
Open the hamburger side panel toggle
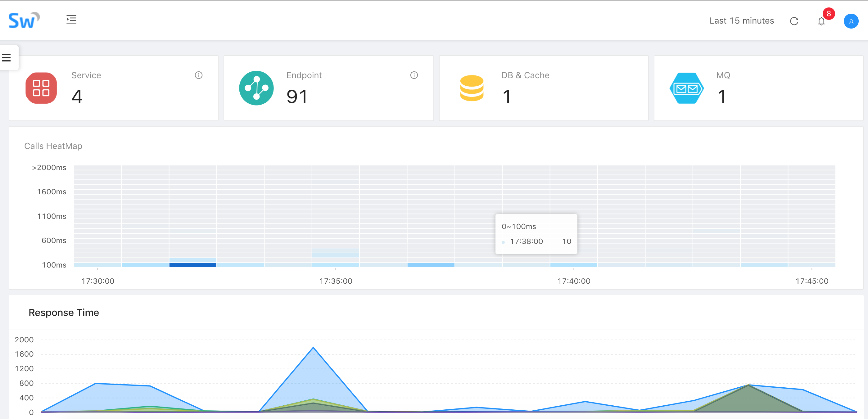[7, 58]
